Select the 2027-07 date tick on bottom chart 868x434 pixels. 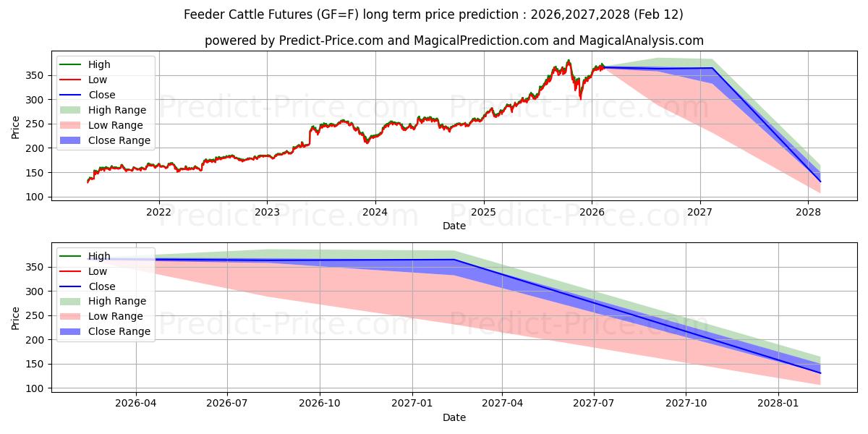(x=594, y=404)
